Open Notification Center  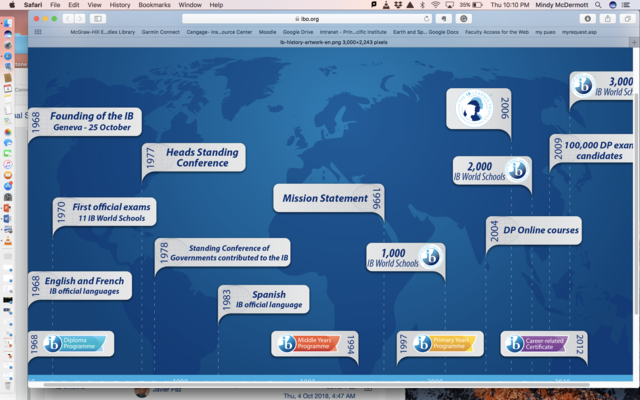coord(626,5)
